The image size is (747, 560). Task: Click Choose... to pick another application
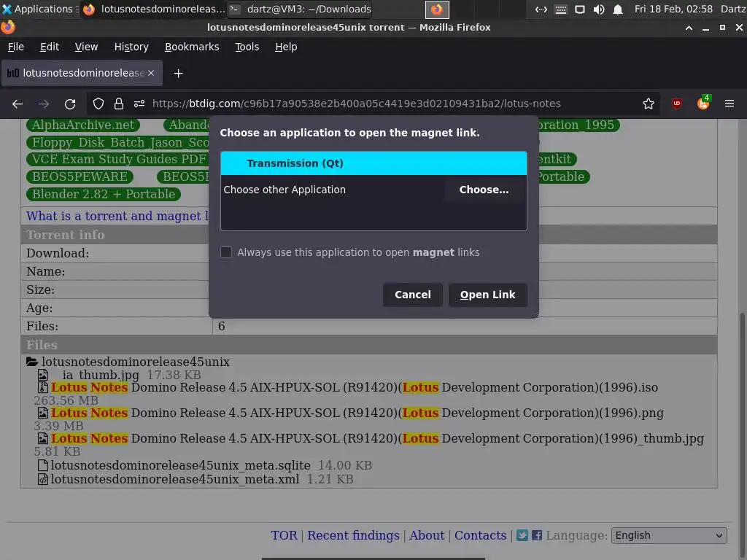(484, 190)
